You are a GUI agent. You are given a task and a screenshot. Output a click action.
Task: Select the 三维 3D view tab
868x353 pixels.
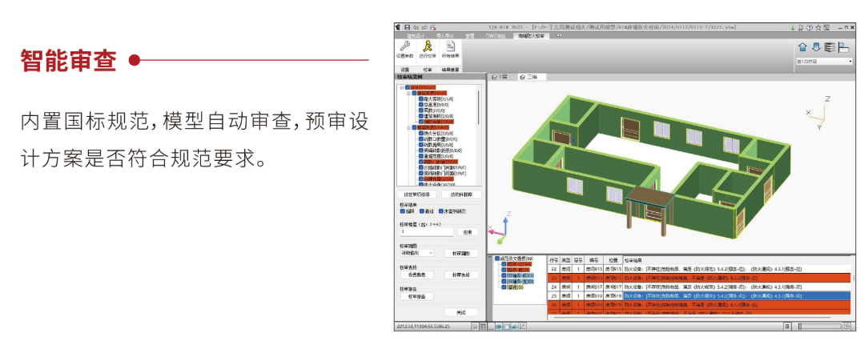click(x=529, y=77)
